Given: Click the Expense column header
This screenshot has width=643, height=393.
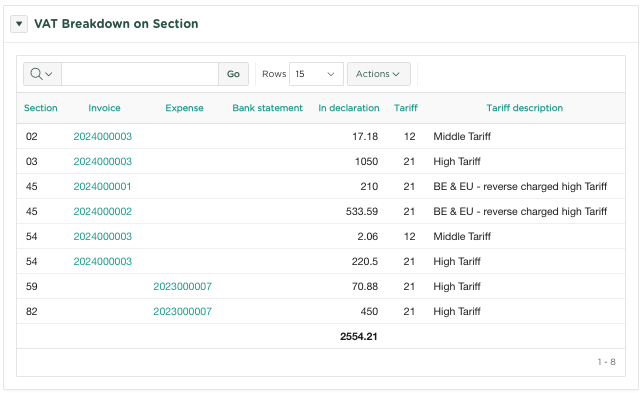Looking at the screenshot, I should pyautogui.click(x=184, y=108).
